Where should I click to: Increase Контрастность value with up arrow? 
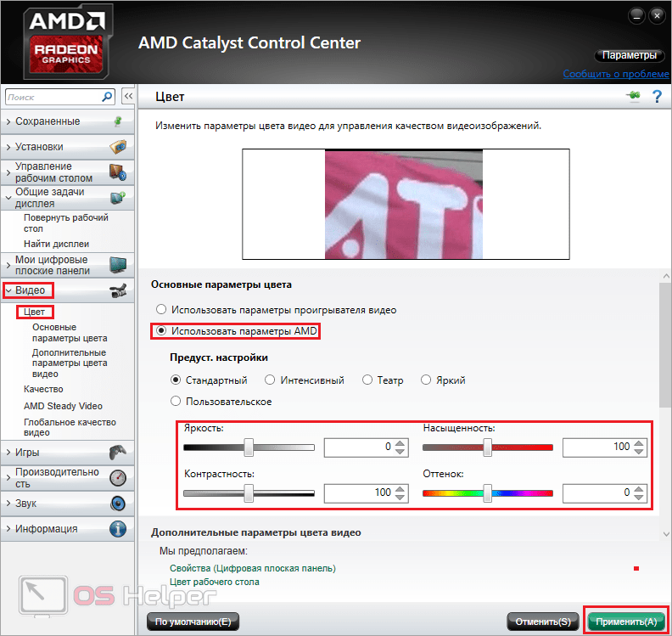(x=400, y=489)
